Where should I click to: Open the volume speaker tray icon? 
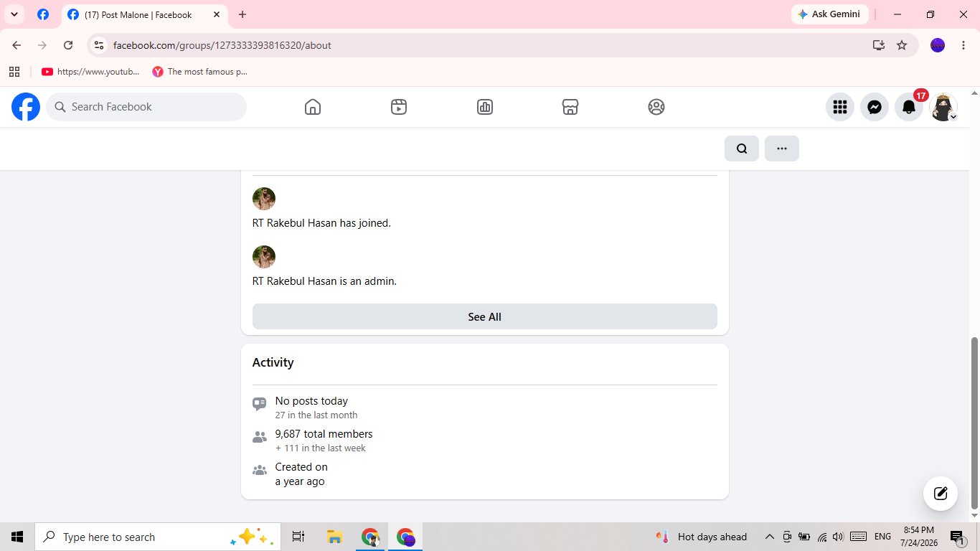839,537
